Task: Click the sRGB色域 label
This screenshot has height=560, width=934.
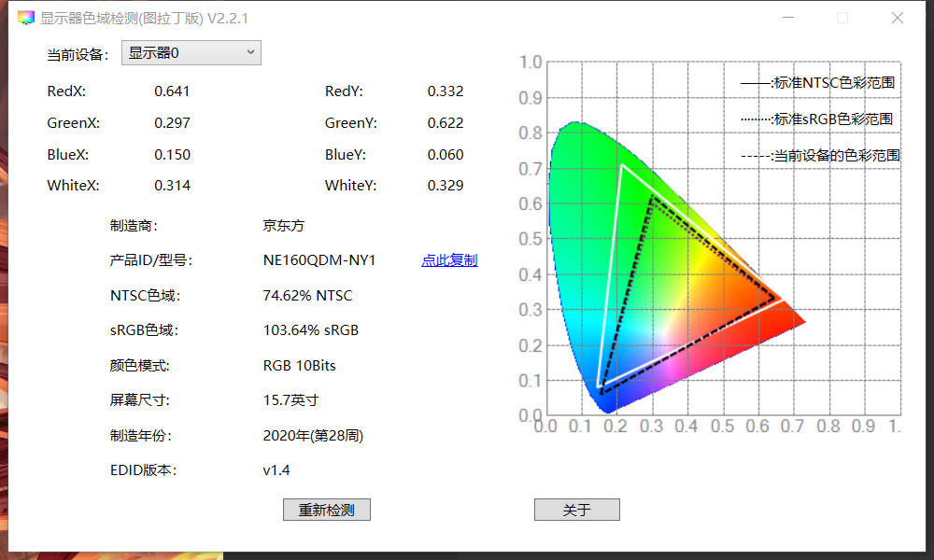Action: point(144,329)
